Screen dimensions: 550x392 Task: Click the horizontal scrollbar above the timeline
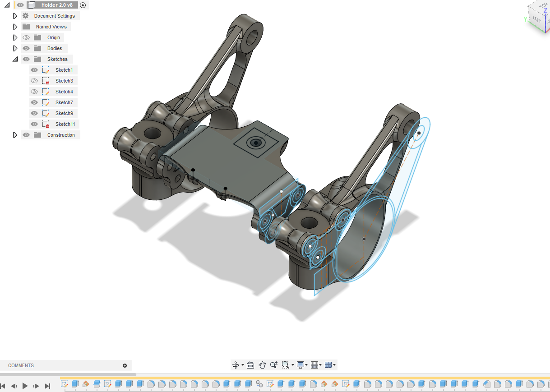[68, 374]
